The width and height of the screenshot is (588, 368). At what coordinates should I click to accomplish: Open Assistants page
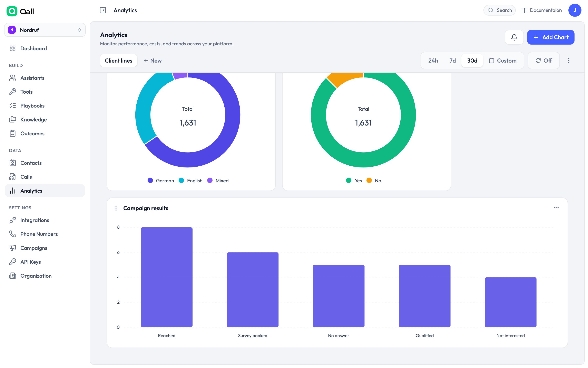[x=45, y=78]
